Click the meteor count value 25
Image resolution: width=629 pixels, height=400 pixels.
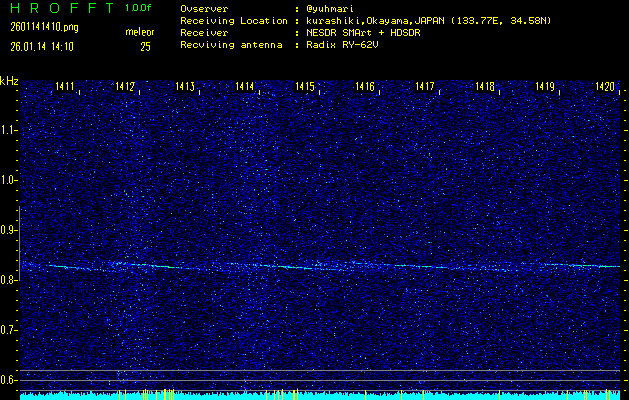tap(145, 45)
